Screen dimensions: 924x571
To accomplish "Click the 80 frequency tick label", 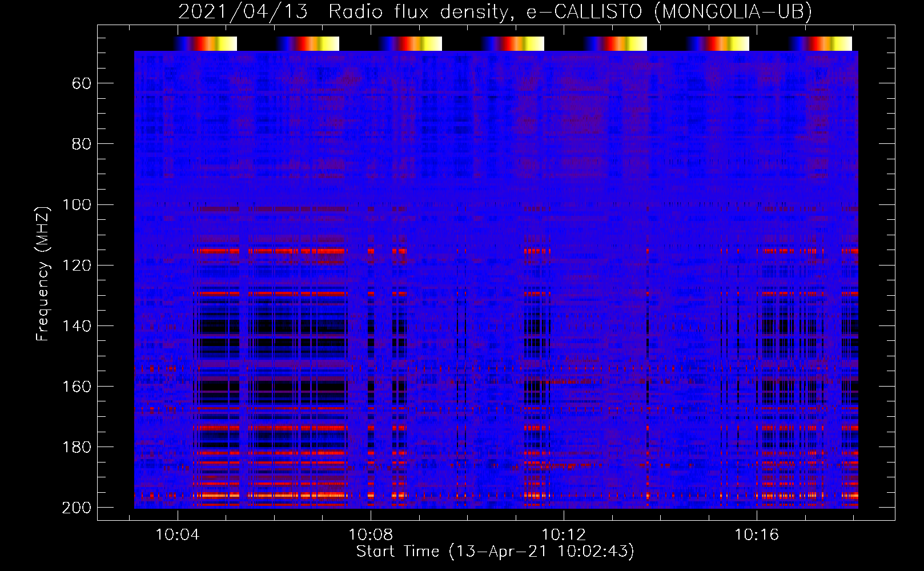I will (82, 144).
